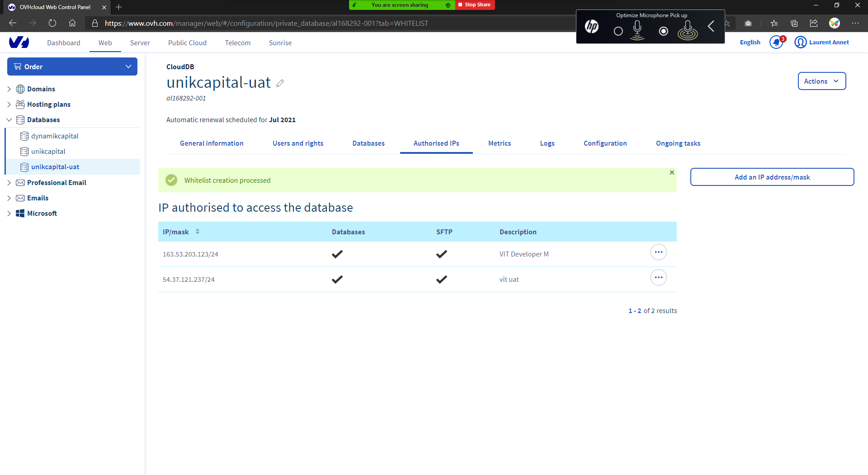Sort table by IP/mask column arrows
Screen dimensions: 868x475
198,232
